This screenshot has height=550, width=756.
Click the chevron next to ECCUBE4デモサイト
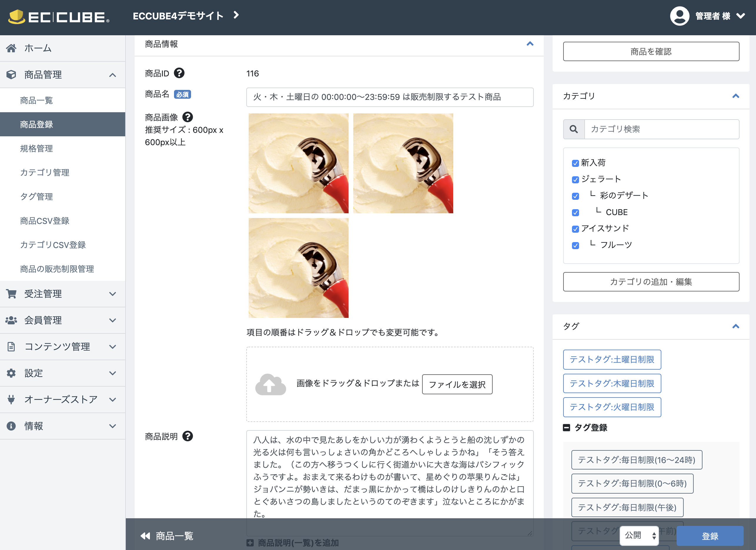tap(236, 15)
